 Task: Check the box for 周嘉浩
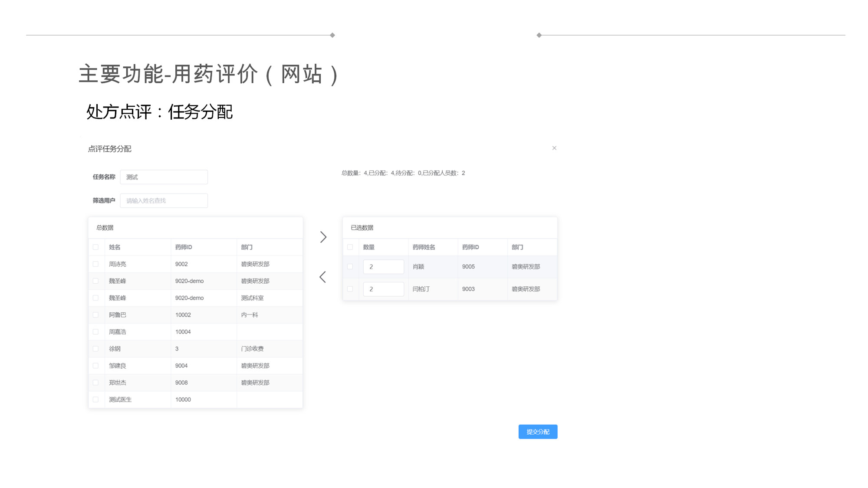[95, 332]
